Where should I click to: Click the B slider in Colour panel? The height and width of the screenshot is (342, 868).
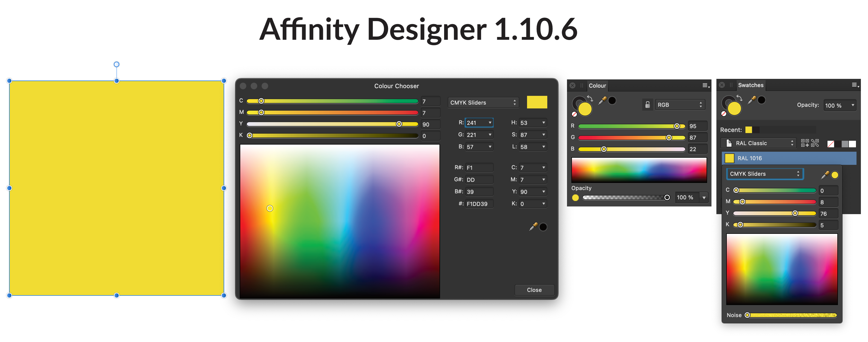click(632, 149)
